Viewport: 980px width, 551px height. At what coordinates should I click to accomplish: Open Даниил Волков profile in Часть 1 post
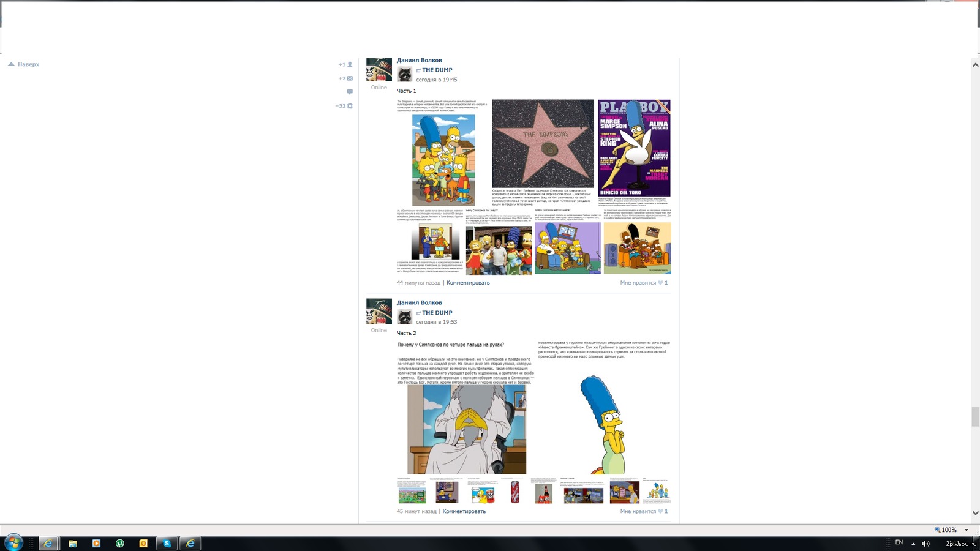pos(419,60)
